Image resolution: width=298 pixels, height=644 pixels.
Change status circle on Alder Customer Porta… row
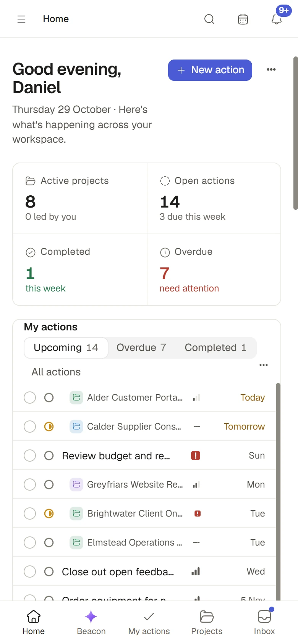click(x=49, y=398)
